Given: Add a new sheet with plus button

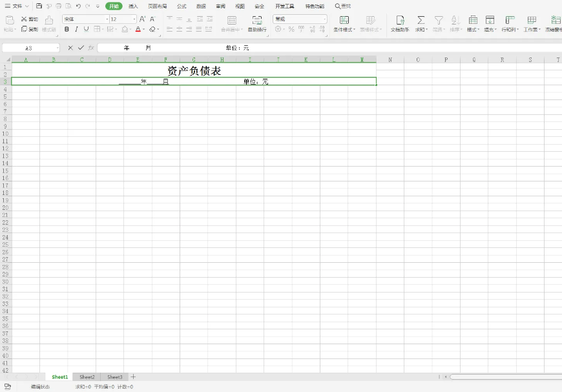Looking at the screenshot, I should (x=134, y=377).
